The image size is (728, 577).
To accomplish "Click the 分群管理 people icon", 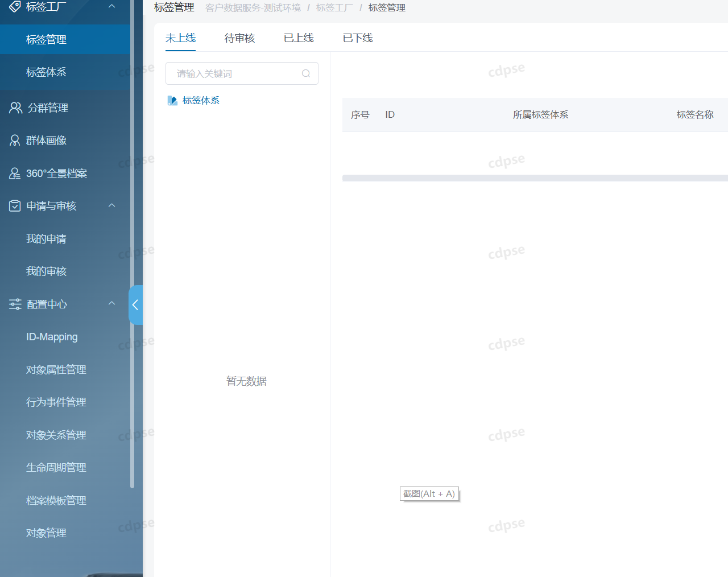I will click(x=15, y=108).
